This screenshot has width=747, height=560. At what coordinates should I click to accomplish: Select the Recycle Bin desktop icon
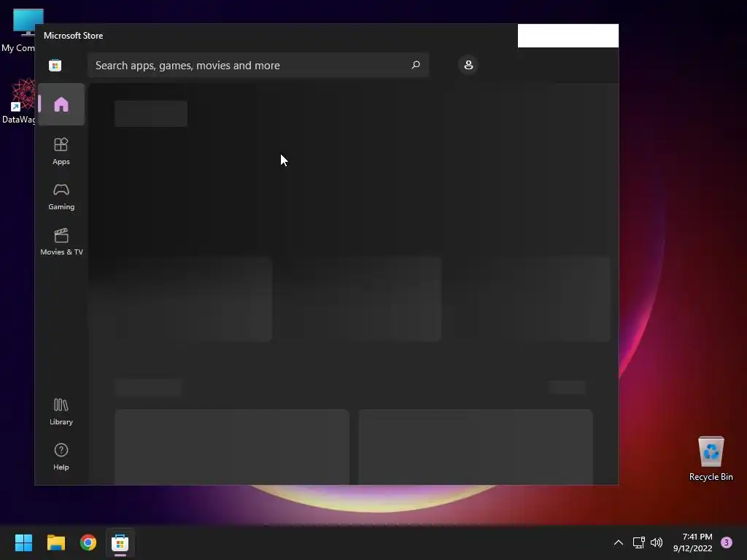point(711,459)
